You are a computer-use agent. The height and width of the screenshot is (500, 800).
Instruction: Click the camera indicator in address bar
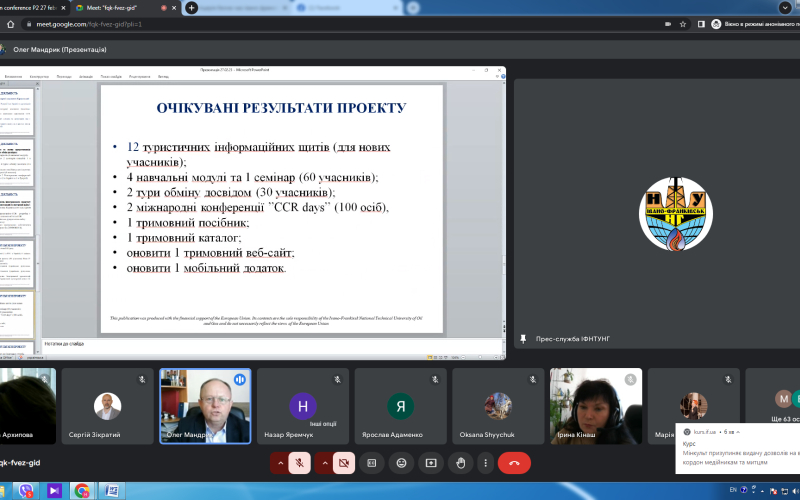pos(668,24)
